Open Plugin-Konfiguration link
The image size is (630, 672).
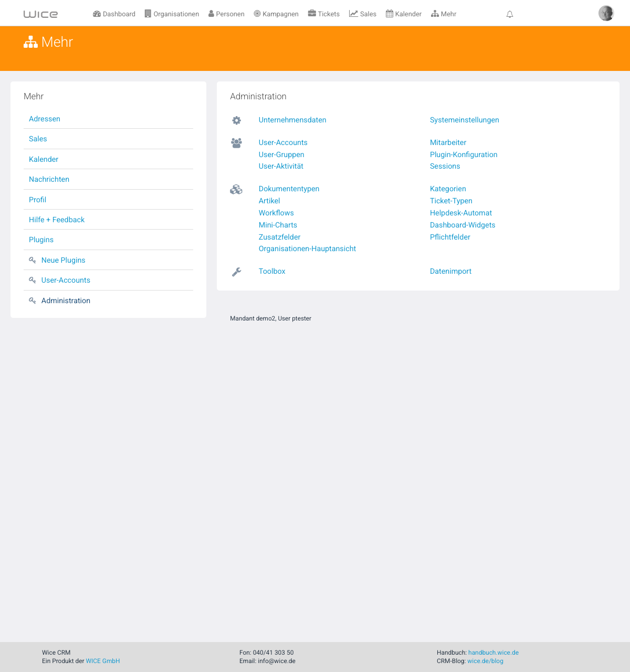click(x=464, y=154)
